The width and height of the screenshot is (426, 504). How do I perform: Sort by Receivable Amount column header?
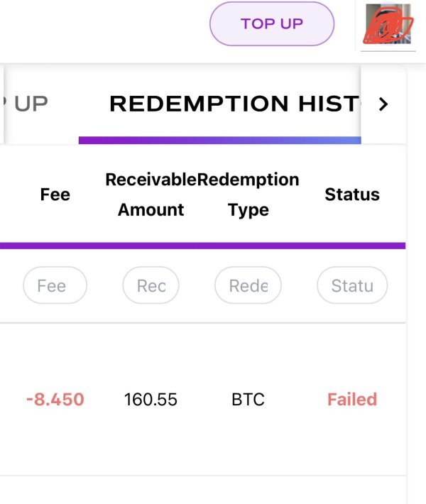click(x=151, y=195)
